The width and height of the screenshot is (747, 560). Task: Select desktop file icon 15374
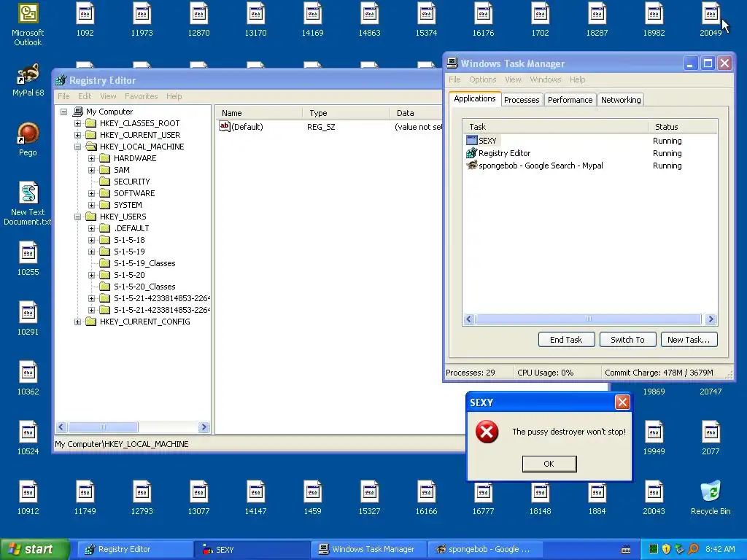[x=426, y=20]
